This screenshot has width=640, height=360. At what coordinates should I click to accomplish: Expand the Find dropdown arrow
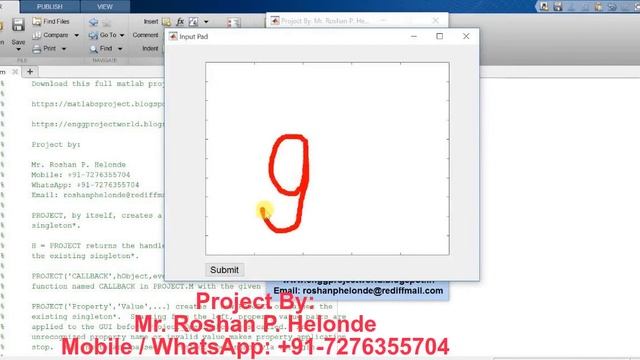[120, 49]
